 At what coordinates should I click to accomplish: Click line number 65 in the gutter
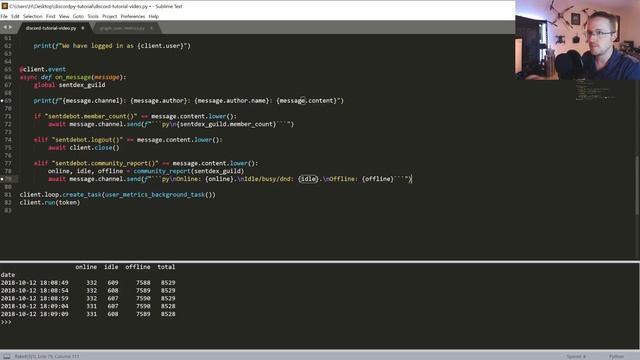8,69
